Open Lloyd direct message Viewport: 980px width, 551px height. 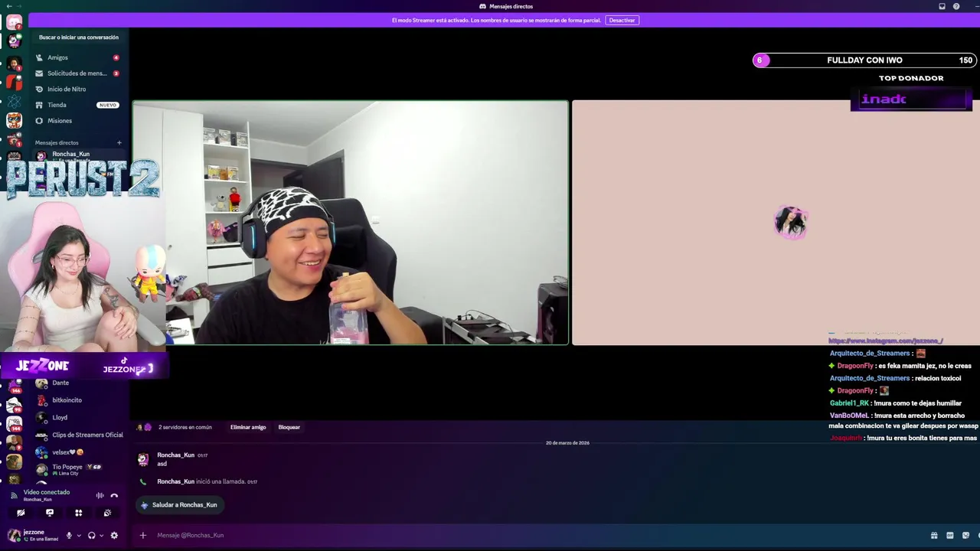click(x=77, y=417)
